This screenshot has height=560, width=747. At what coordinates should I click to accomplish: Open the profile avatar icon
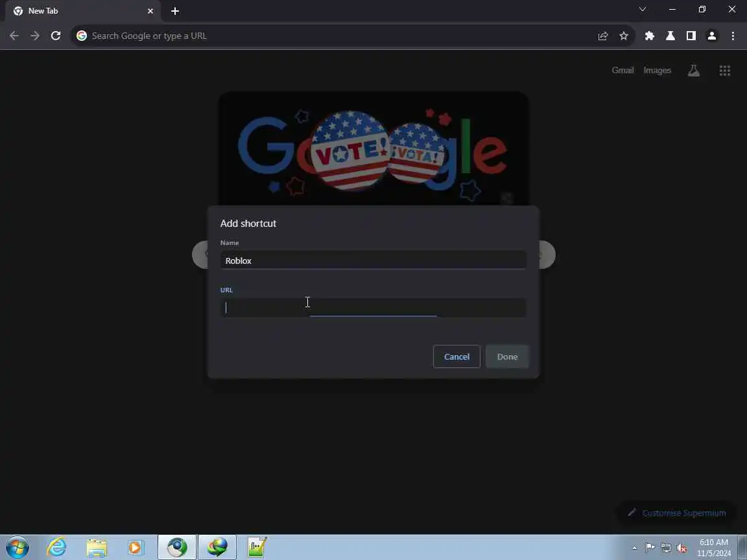[x=712, y=36]
